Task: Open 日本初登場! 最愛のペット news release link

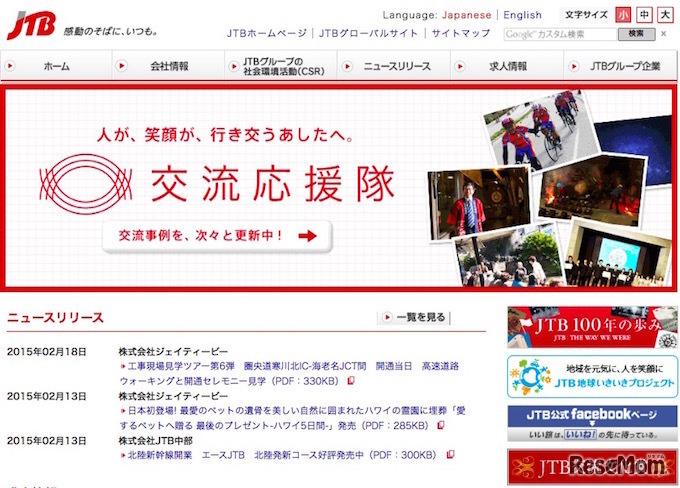Action: [x=292, y=418]
